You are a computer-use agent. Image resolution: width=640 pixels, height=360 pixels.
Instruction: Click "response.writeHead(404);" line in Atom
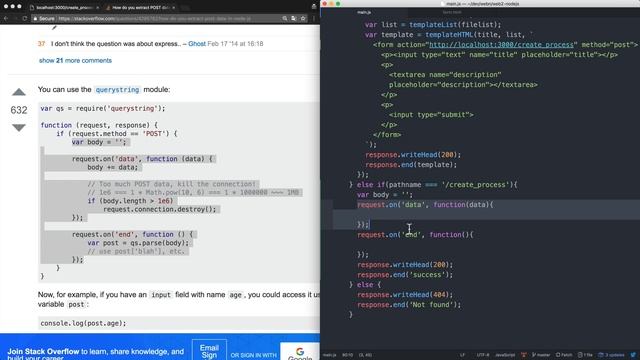pos(405,295)
